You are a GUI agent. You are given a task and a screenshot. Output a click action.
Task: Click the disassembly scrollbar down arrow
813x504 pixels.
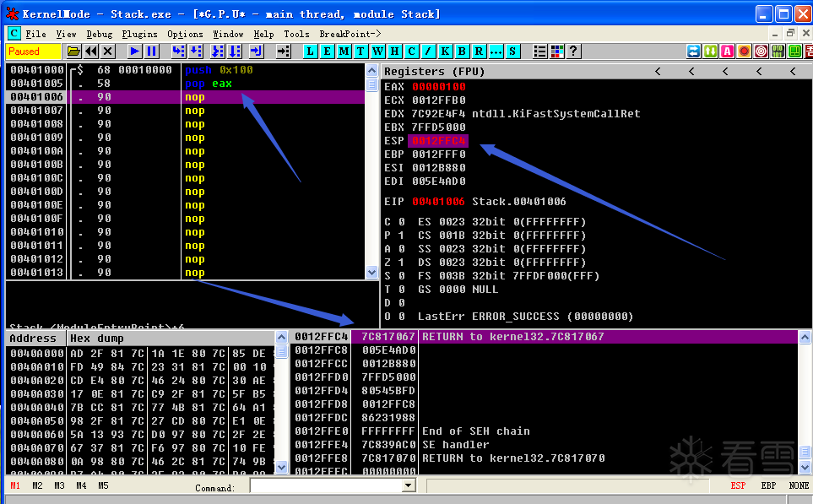pos(371,272)
